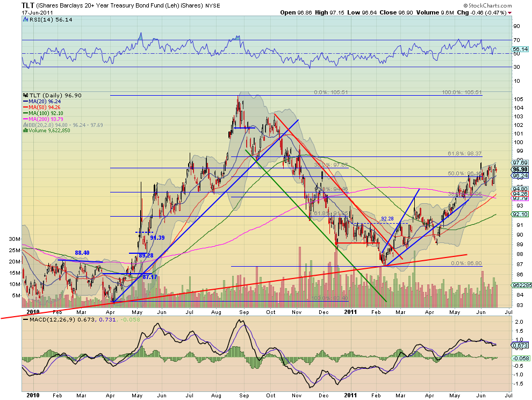Viewport: 532px width, 400px height.
Task: Click the Close 96.90 header value
Action: [x=396, y=12]
